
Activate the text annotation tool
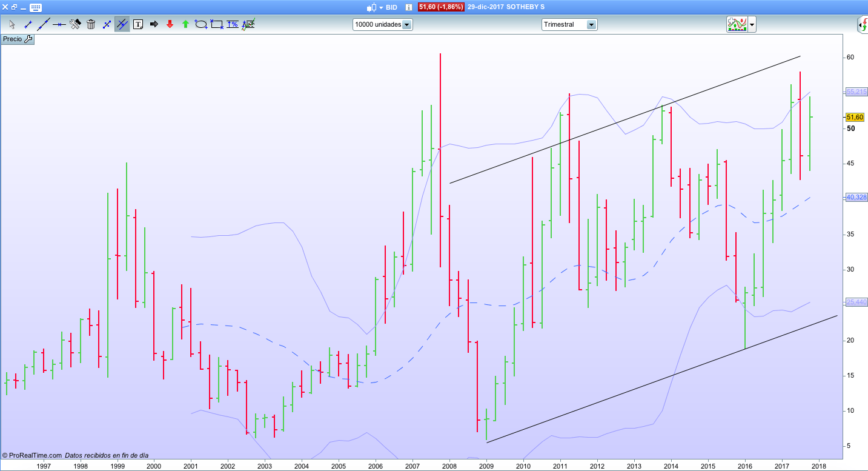(138, 24)
